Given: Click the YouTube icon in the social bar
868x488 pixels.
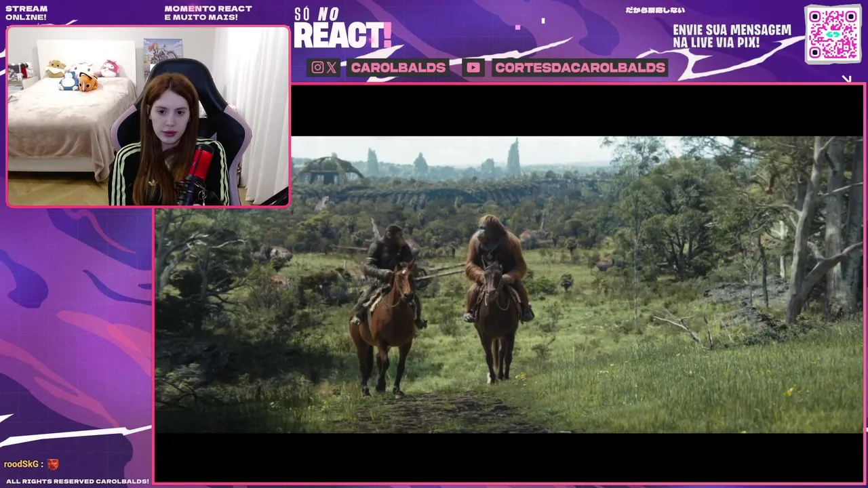Looking at the screenshot, I should (x=473, y=67).
